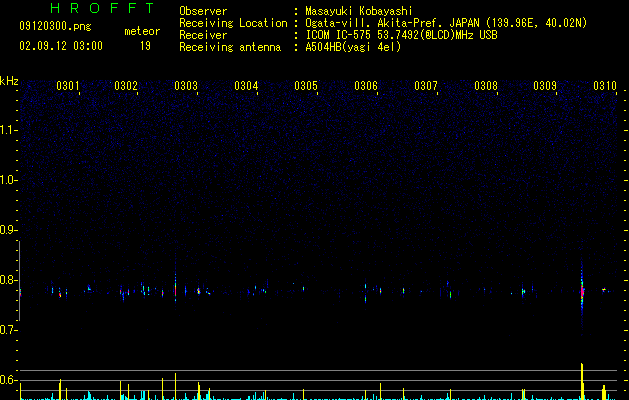The height and width of the screenshot is (400, 629).
Task: Click time marker 0304
Action: point(246,86)
